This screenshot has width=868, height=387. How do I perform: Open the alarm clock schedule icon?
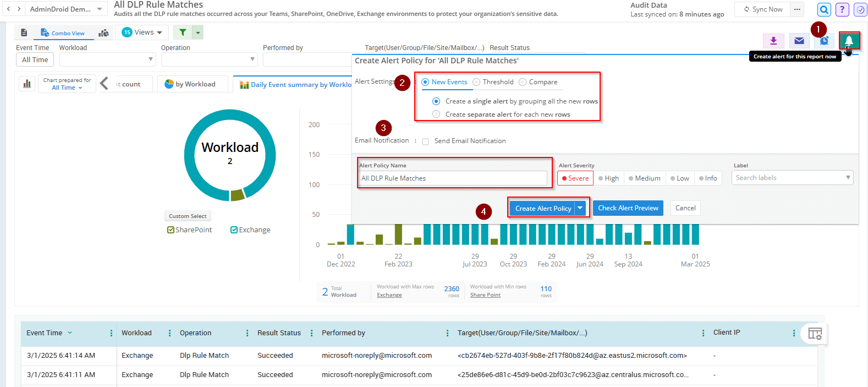coord(824,41)
